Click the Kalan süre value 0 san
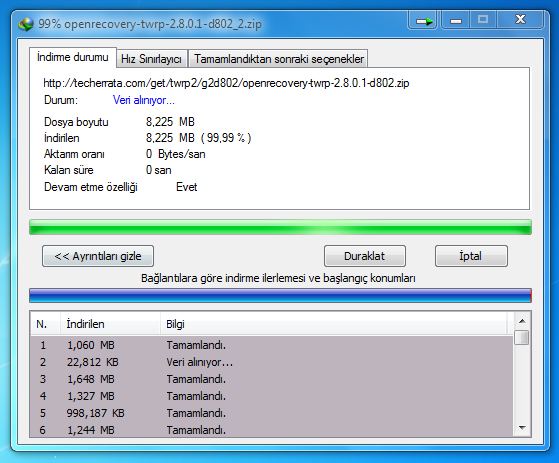This screenshot has height=463, width=559. (158, 170)
